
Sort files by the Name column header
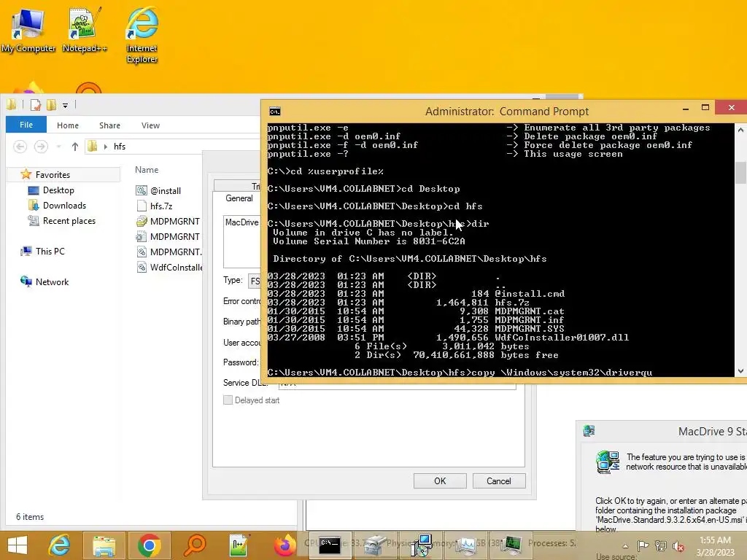point(147,169)
